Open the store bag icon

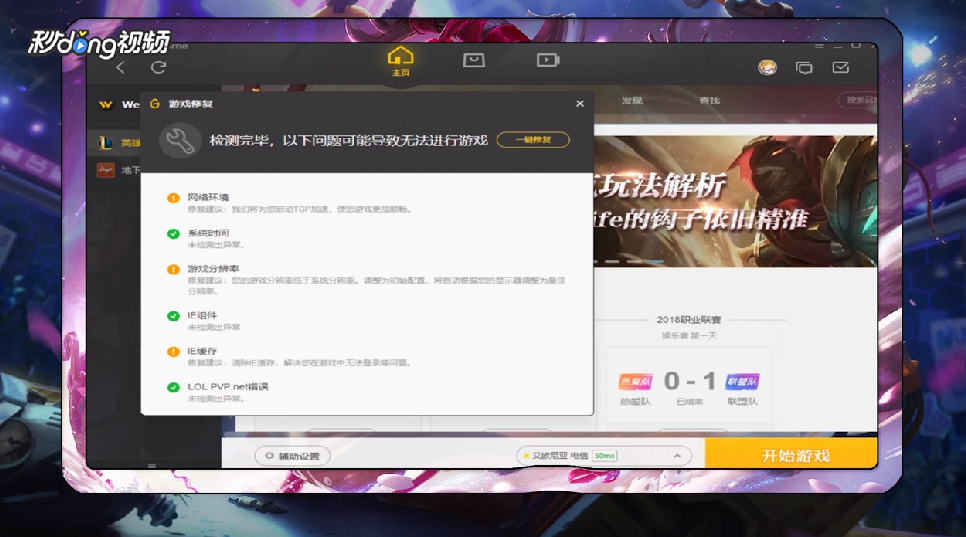(474, 60)
